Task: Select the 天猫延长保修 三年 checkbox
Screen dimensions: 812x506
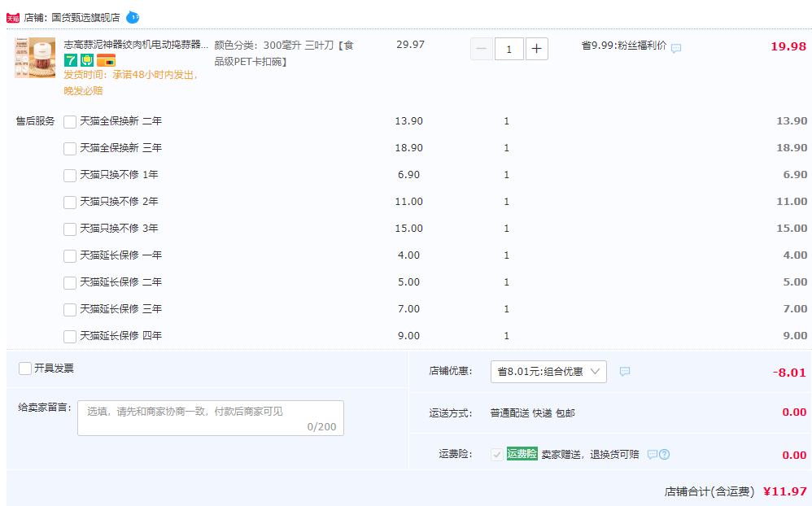Action: coord(70,310)
